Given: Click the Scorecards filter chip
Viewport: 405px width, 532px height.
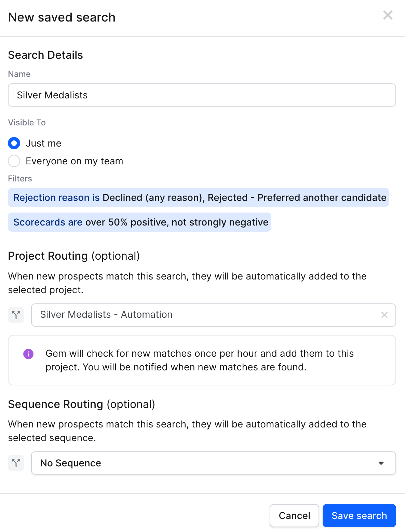Looking at the screenshot, I should point(139,222).
